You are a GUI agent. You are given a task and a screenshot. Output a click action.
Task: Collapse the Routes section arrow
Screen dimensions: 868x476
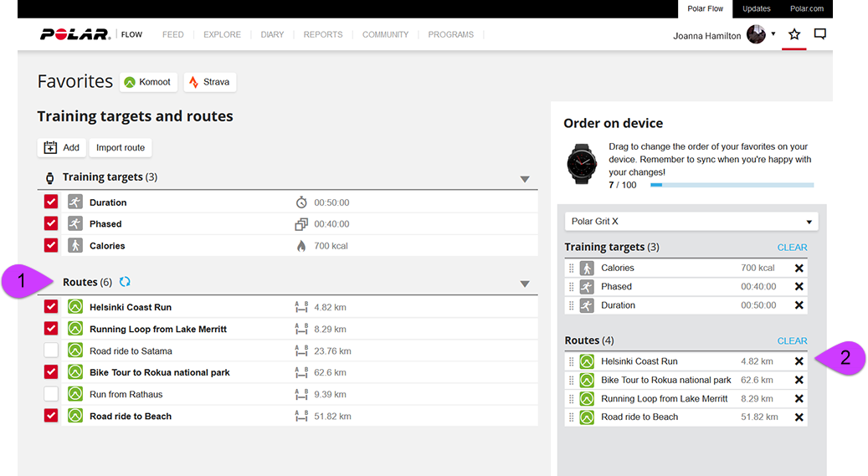(525, 284)
